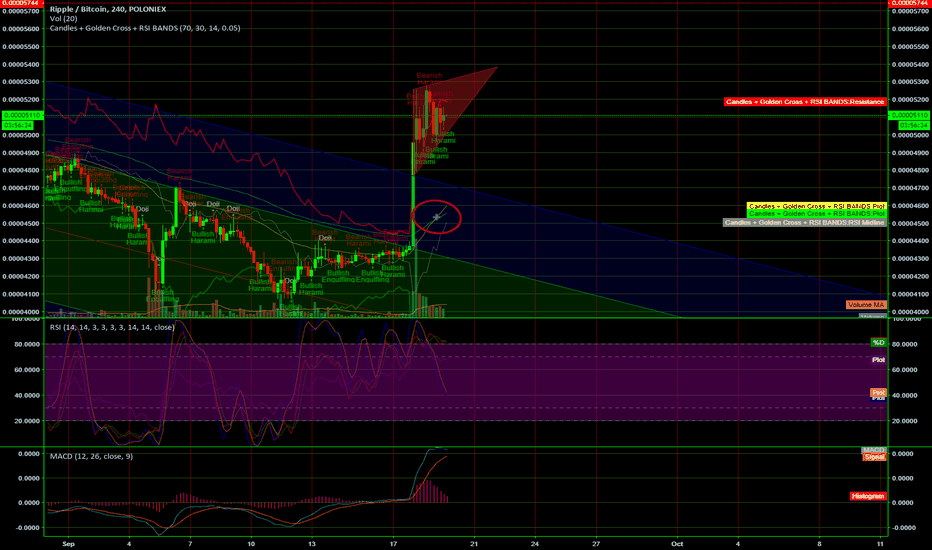
Task: Click the gray RSI Midline label
Action: pos(805,222)
